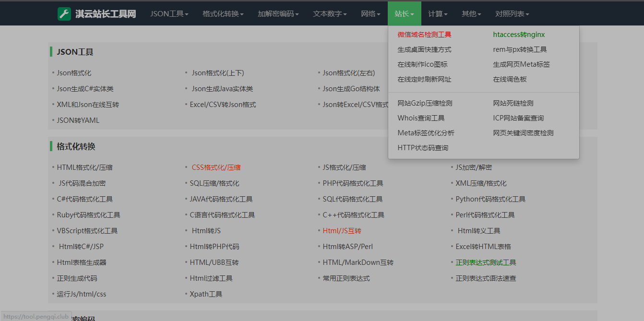Click XML压缩/格式化 link
The height and width of the screenshot is (321, 644).
[481, 183]
